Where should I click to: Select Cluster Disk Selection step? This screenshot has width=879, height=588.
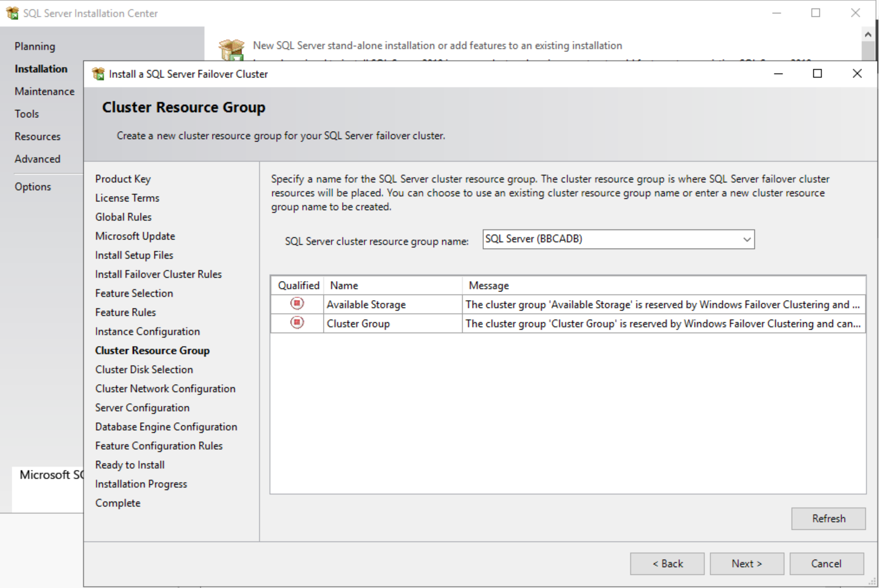click(144, 370)
